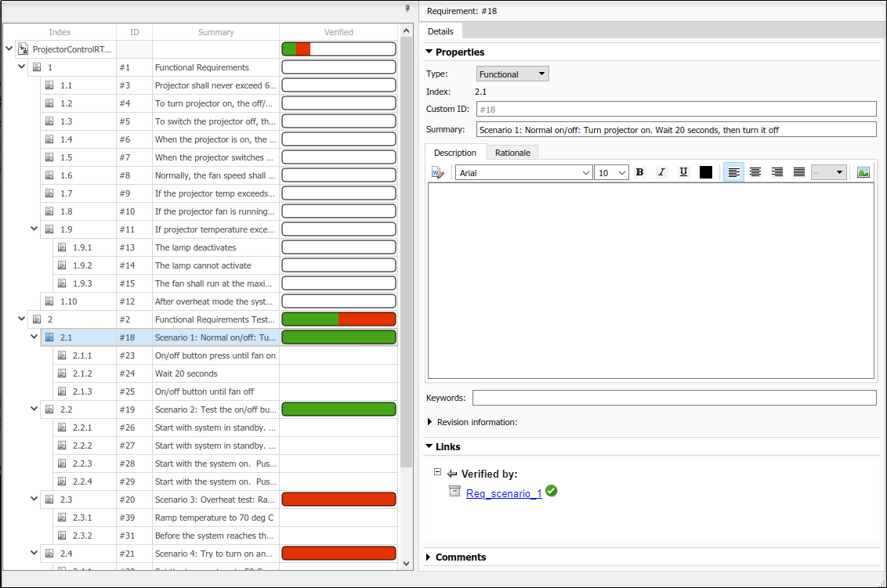Click scroll up arrow of requirements list
Image resolution: width=887 pixels, height=588 pixels.
coord(406,31)
